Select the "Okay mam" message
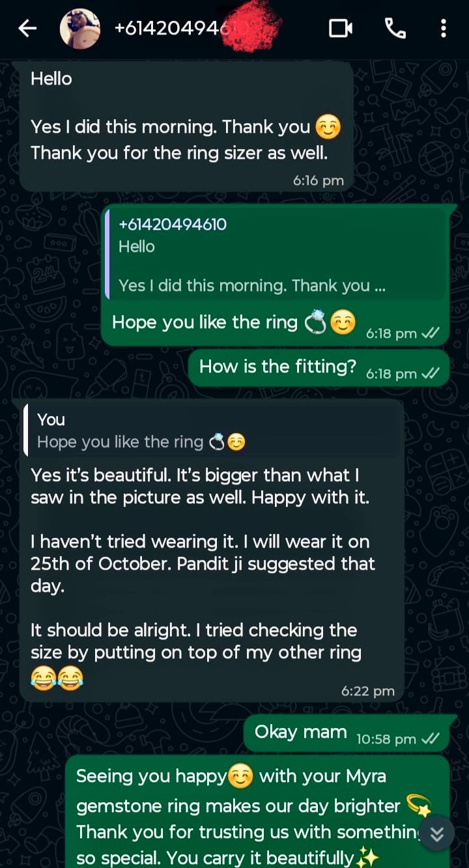 coord(300,732)
